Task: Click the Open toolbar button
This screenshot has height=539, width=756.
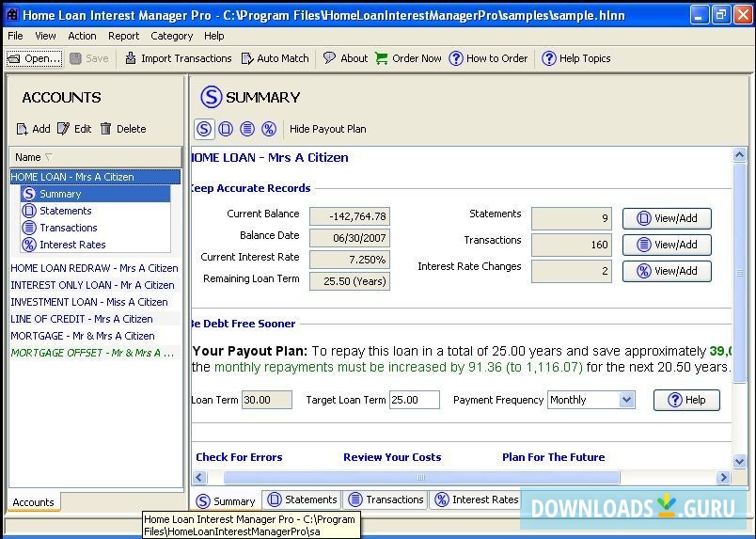Action: tap(34, 58)
